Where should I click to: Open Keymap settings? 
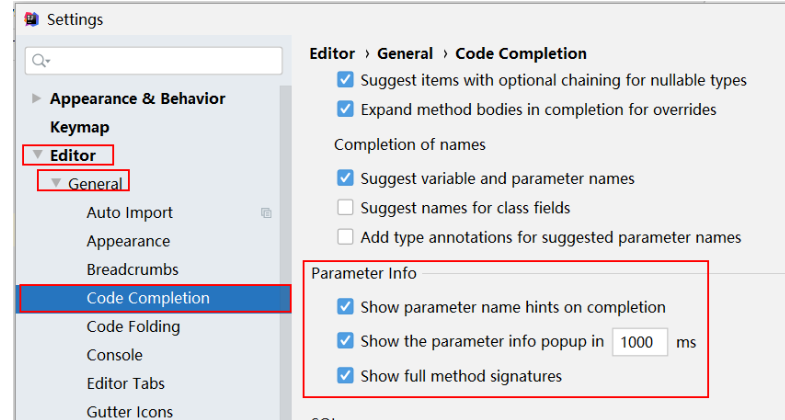pos(79,127)
